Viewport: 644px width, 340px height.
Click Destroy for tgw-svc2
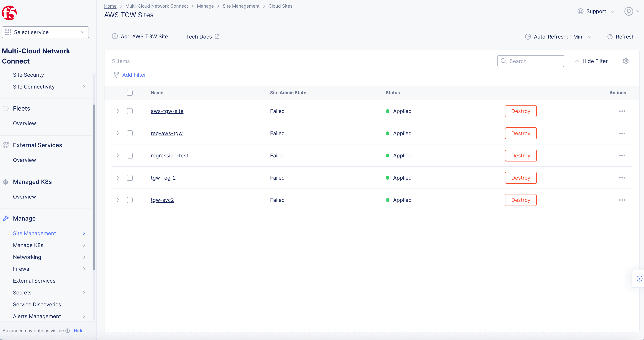click(x=521, y=200)
